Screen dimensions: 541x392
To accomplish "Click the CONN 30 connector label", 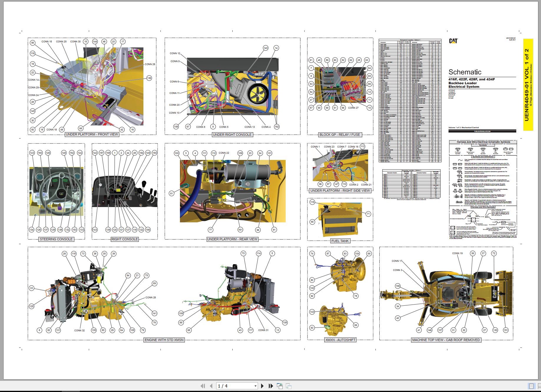I will pyautogui.click(x=75, y=42).
